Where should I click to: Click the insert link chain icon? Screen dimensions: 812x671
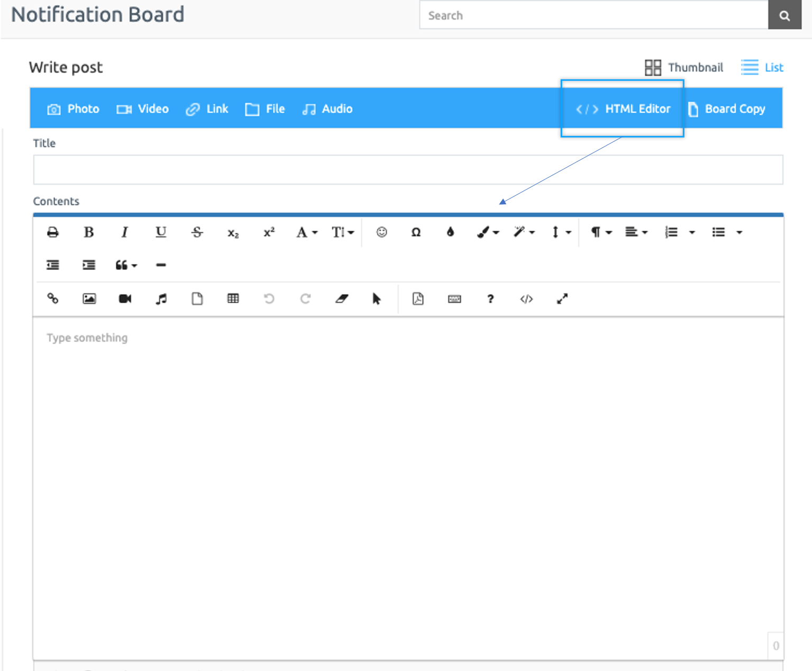(53, 299)
